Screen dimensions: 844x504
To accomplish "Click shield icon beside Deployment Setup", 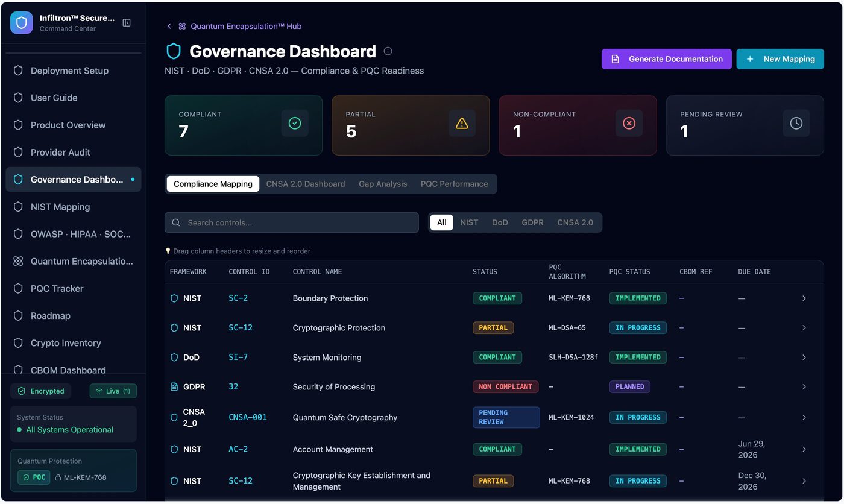I will [x=18, y=71].
